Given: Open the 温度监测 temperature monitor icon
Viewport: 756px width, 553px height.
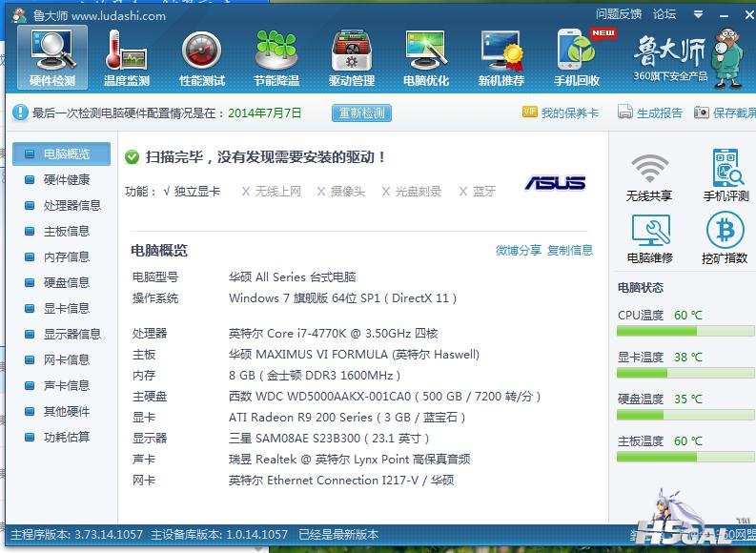Looking at the screenshot, I should point(127,57).
